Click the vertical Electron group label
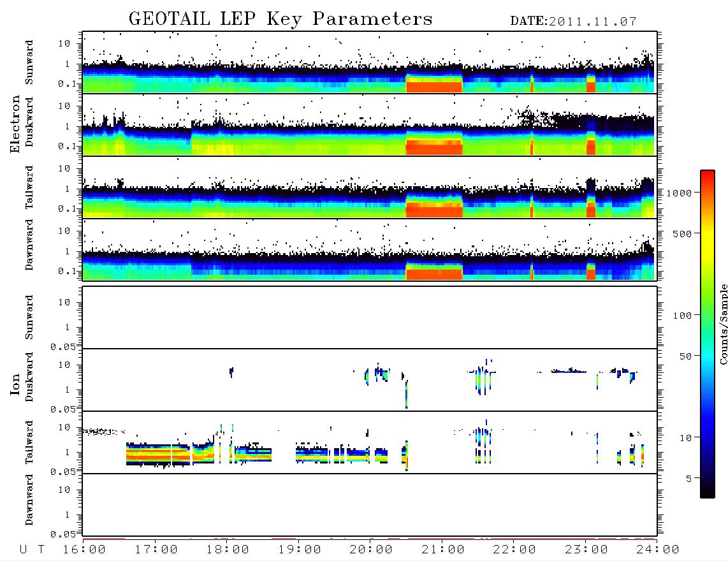 pyautogui.click(x=15, y=124)
